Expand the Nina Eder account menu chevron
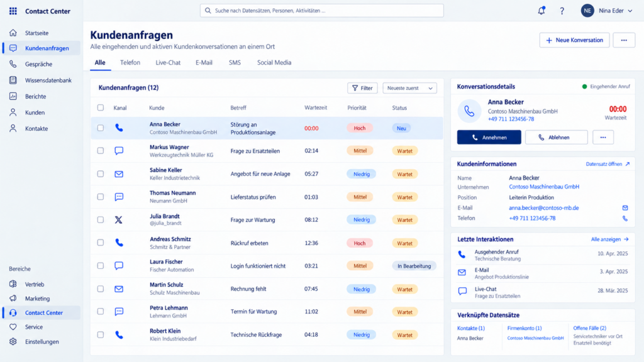The image size is (644, 362). 630,11
